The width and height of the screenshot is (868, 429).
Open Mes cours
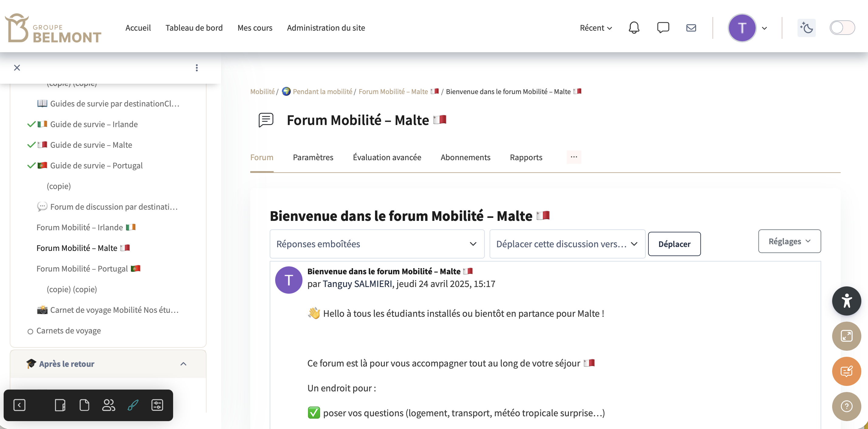(x=255, y=28)
